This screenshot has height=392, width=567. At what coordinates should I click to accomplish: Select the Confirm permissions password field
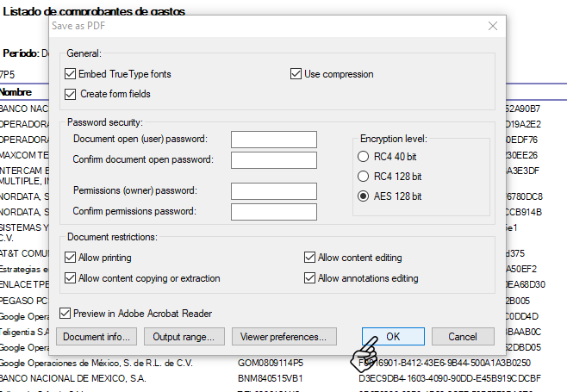[x=274, y=212]
